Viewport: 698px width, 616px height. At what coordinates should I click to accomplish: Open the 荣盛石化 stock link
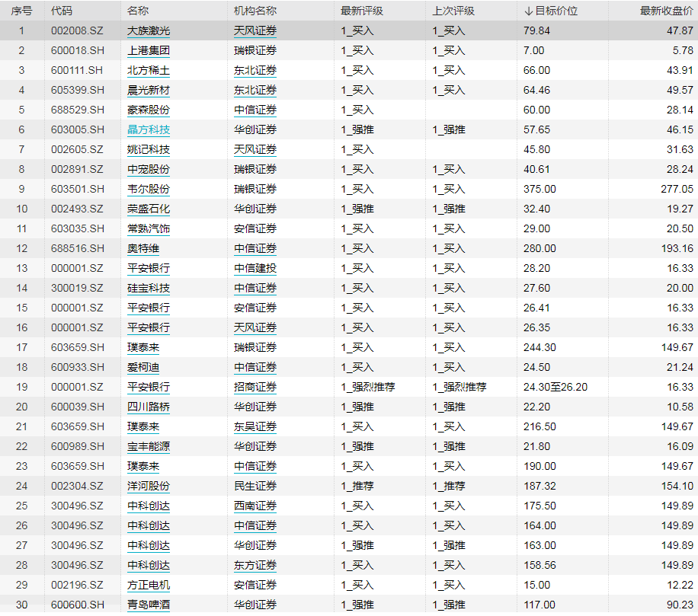point(149,209)
